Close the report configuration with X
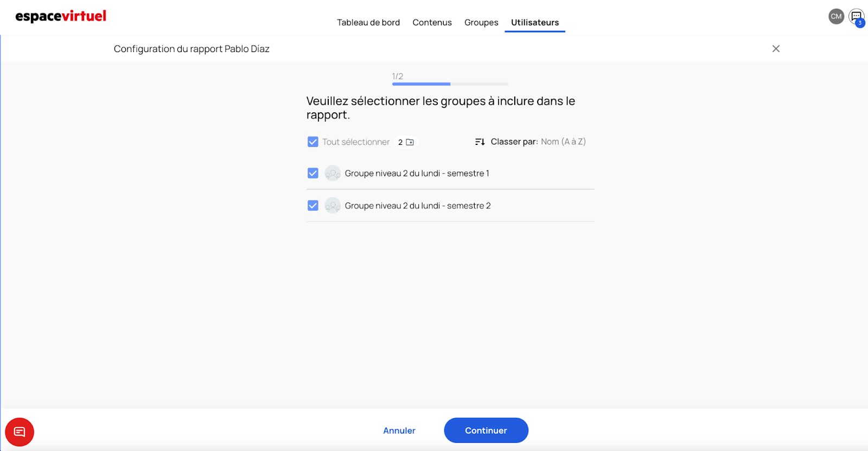The width and height of the screenshot is (868, 451). (776, 49)
